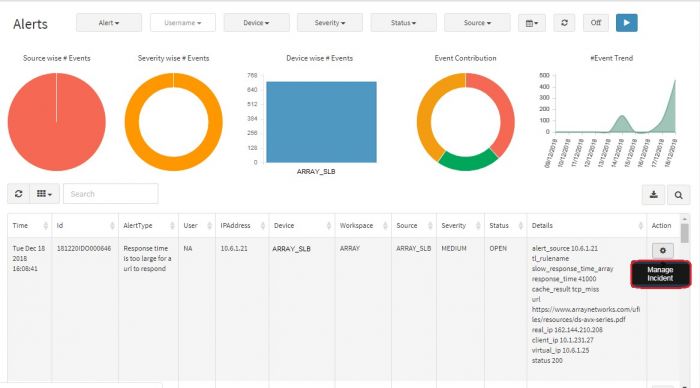Click the arraynetworks.com URL in details
700x388 pixels.
coord(586,314)
